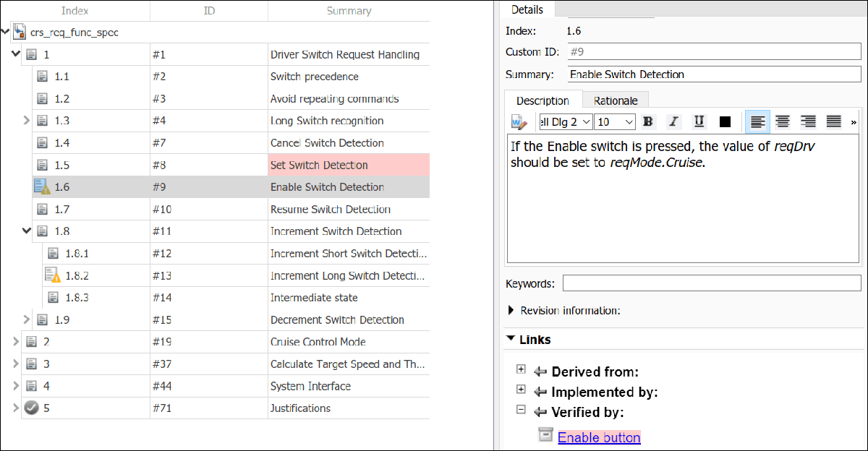This screenshot has height=451, width=868.
Task: Open the Enable button link
Action: [599, 437]
